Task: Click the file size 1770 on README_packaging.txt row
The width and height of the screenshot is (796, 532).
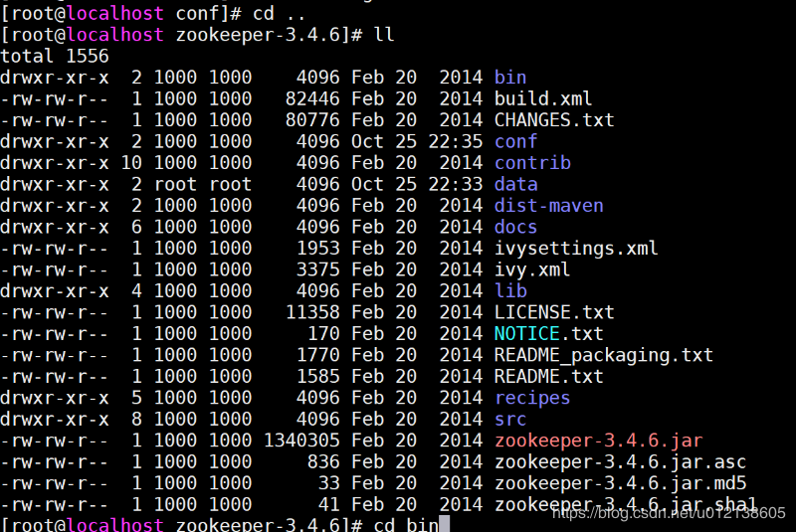Action: pyautogui.click(x=317, y=355)
